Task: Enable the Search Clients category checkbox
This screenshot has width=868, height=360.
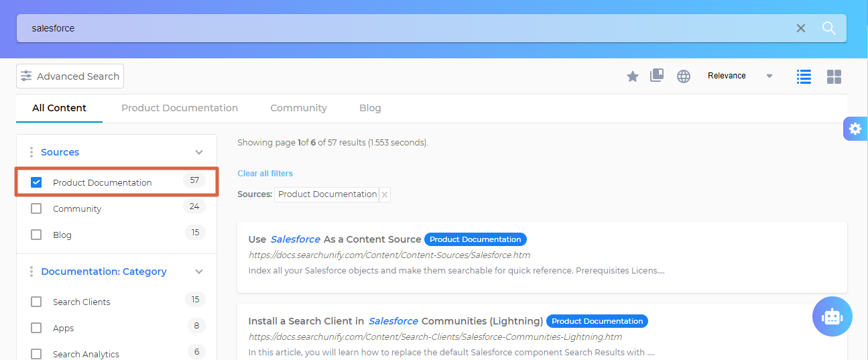Action: [x=36, y=302]
